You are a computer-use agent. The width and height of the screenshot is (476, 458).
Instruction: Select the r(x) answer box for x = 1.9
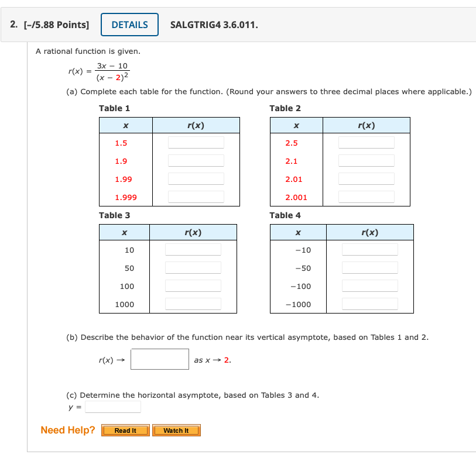click(x=196, y=160)
